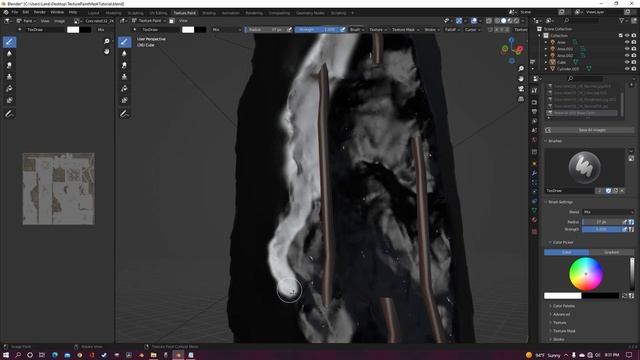Screen dimensions: 640x360
Task: Click the TexDraw brush preview thumbnail
Action: coord(584,167)
